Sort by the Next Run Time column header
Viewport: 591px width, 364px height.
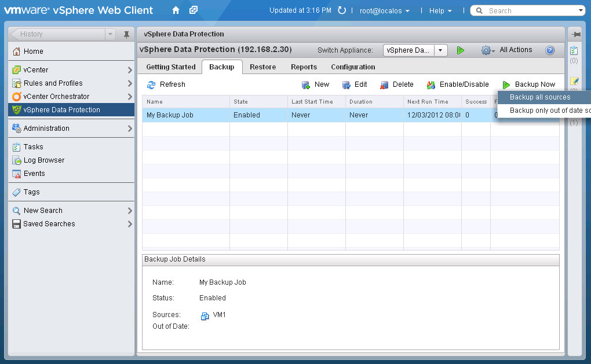[432, 102]
